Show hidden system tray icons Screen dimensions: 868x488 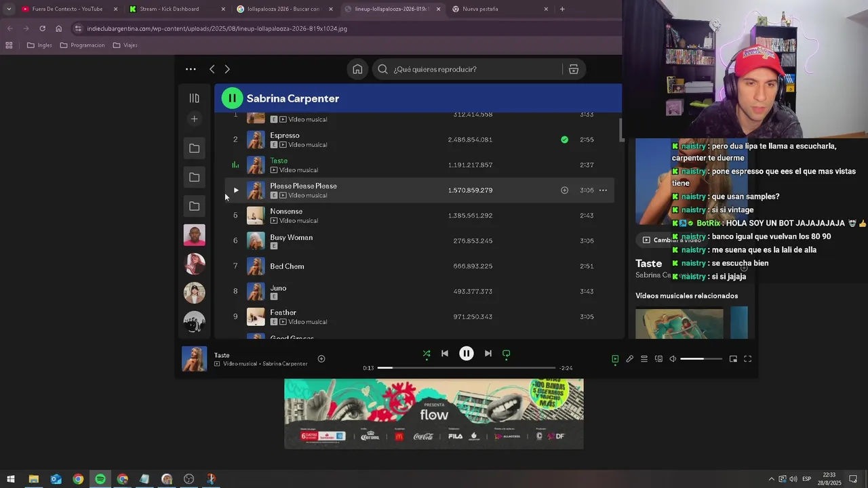point(771,479)
